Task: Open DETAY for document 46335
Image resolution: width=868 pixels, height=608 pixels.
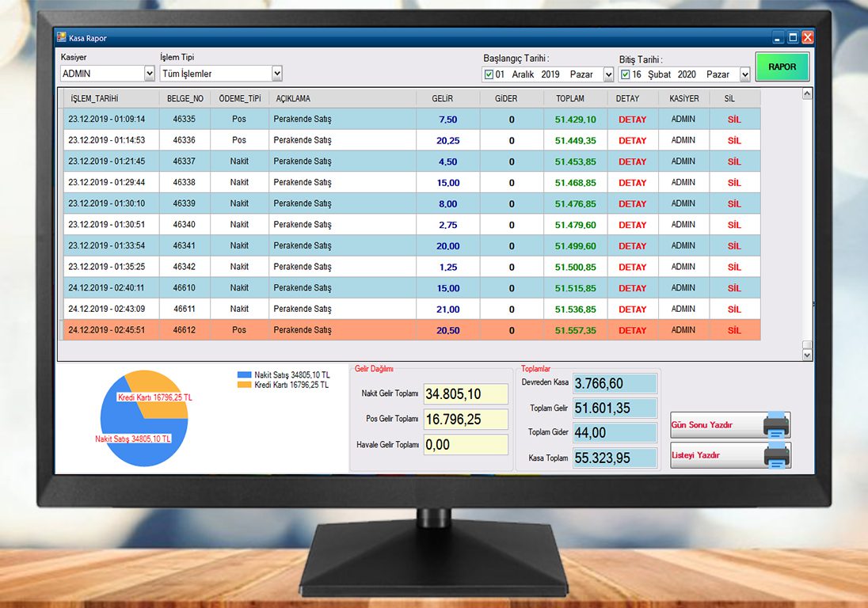Action: tap(632, 120)
